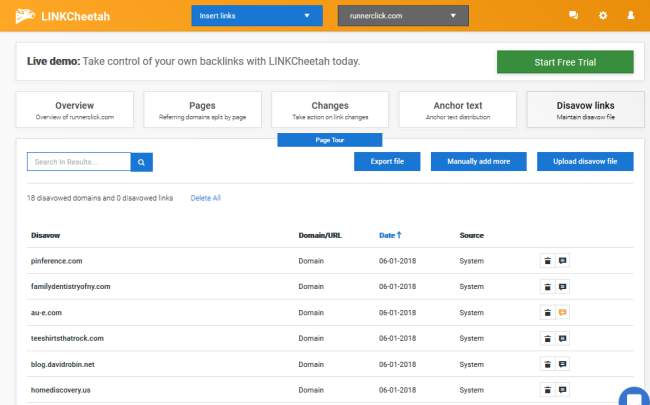Image resolution: width=650 pixels, height=405 pixels.
Task: Open comment for blog.davidrobin.net
Action: [563, 364]
